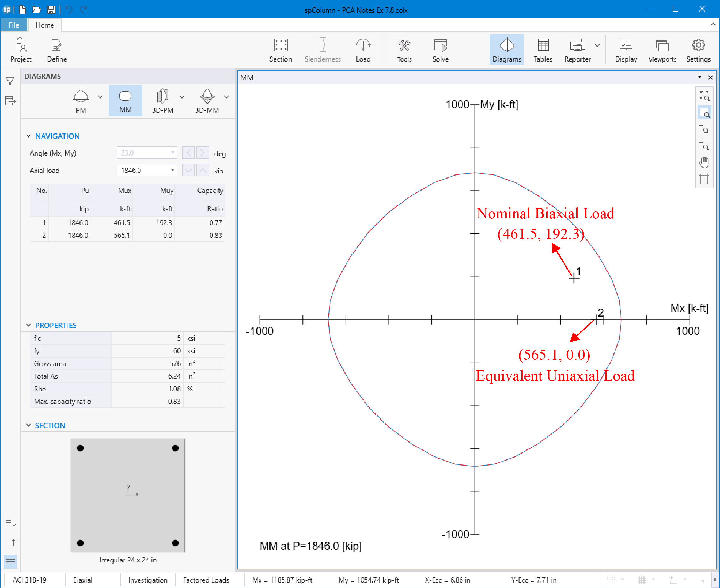Click the export icon in left sidebar
This screenshot has height=588, width=720.
10,101
